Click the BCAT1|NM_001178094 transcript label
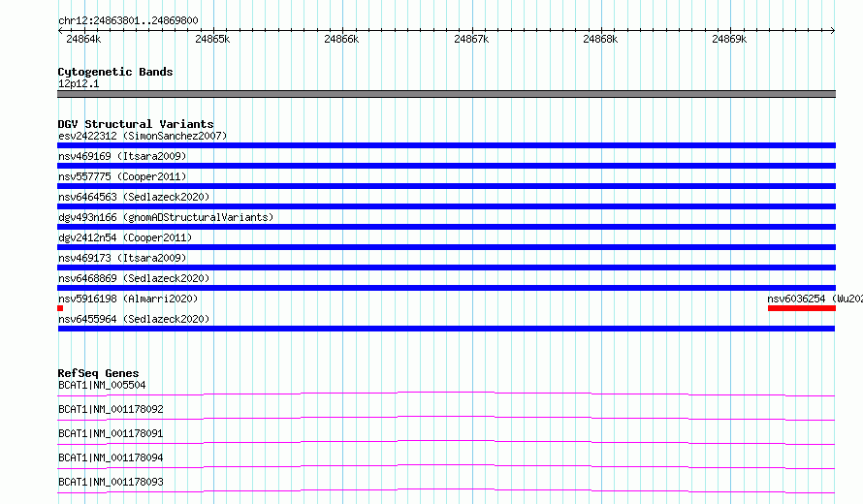The image size is (863, 504). coord(111,457)
